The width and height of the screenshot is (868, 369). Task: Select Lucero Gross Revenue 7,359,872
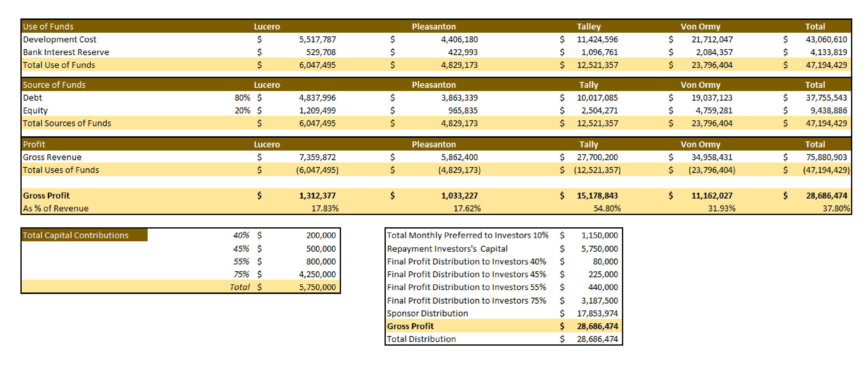tap(317, 157)
